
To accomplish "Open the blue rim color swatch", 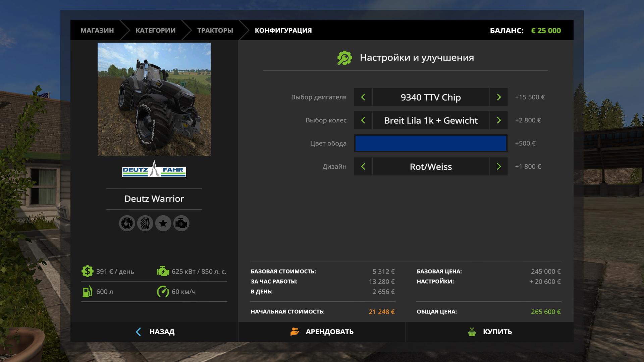I will pos(431,143).
